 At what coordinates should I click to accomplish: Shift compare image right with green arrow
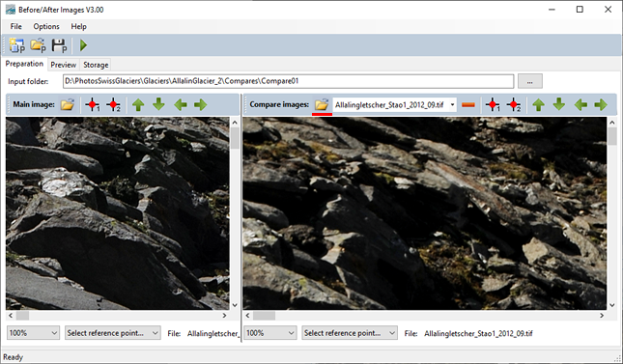click(601, 105)
